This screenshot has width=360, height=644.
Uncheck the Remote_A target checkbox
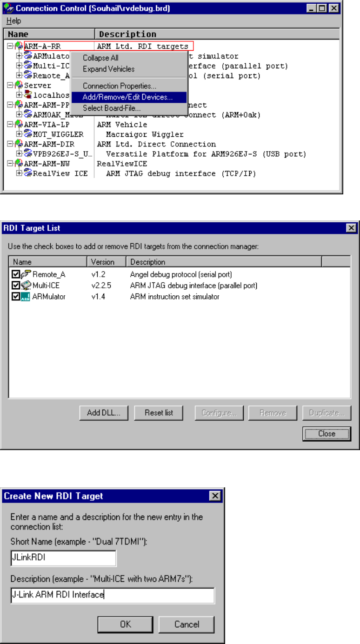[x=16, y=274]
